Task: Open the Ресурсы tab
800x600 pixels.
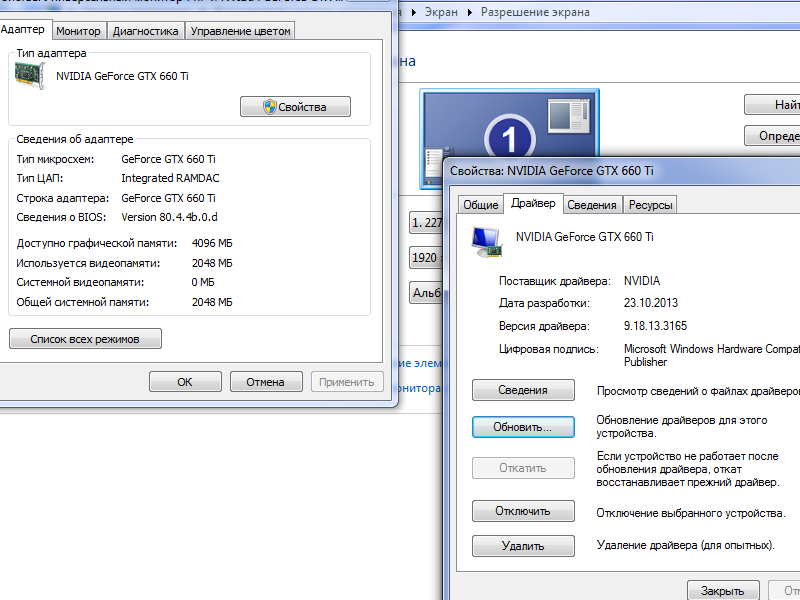Action: pos(650,205)
